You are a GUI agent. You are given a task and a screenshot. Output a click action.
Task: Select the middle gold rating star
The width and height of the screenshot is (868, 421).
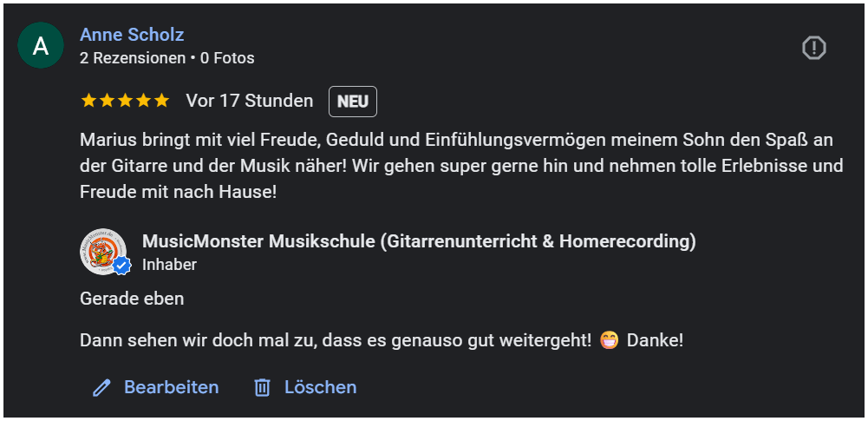[125, 101]
